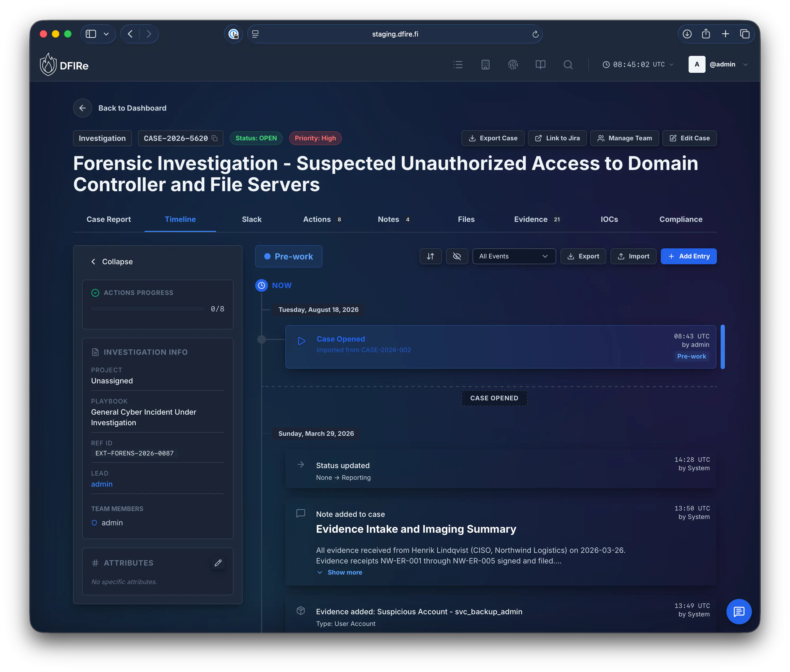The height and width of the screenshot is (672, 790).
Task: Open the IOCs tab
Action: click(x=609, y=219)
